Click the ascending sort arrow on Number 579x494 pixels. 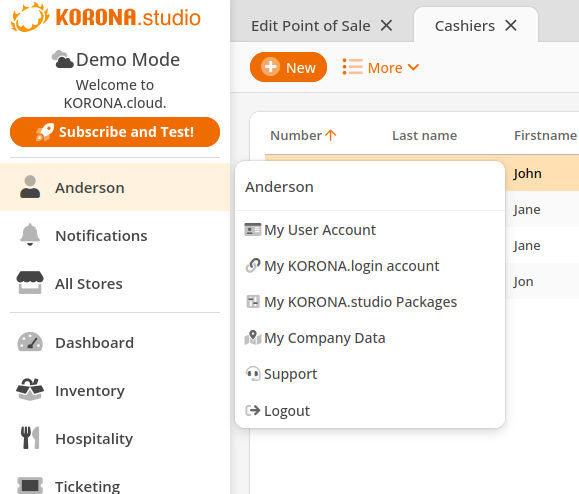click(x=331, y=135)
